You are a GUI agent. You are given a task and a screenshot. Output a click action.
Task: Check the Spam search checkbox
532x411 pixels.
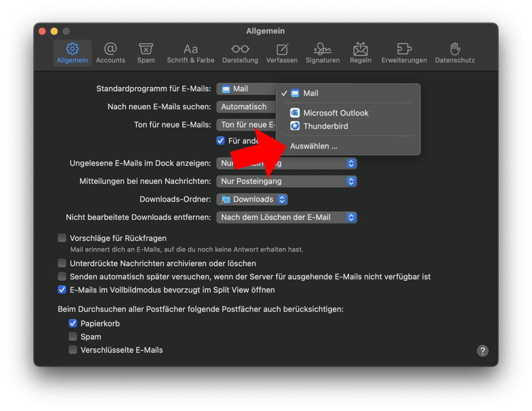pyautogui.click(x=73, y=336)
